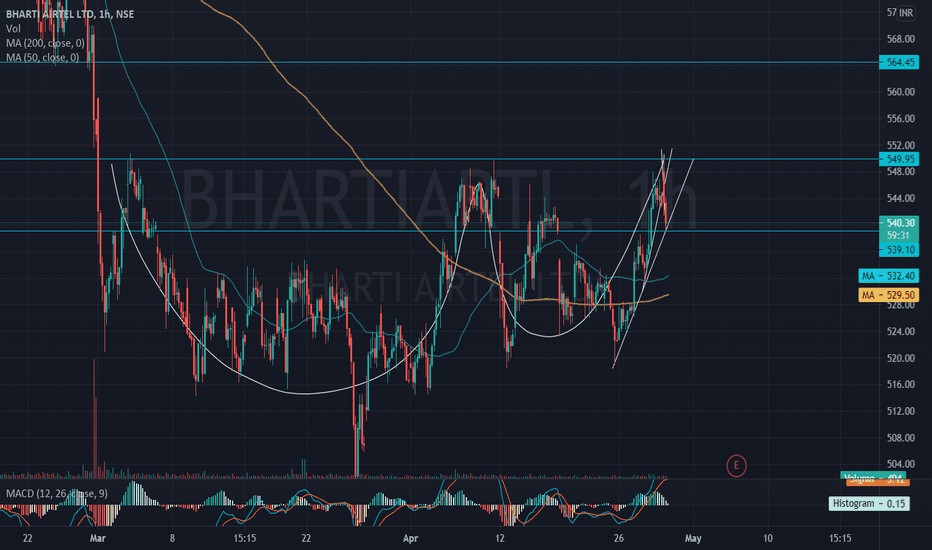Viewport: 932px width, 550px height.
Task: Click the INR currency label
Action: tap(906, 12)
